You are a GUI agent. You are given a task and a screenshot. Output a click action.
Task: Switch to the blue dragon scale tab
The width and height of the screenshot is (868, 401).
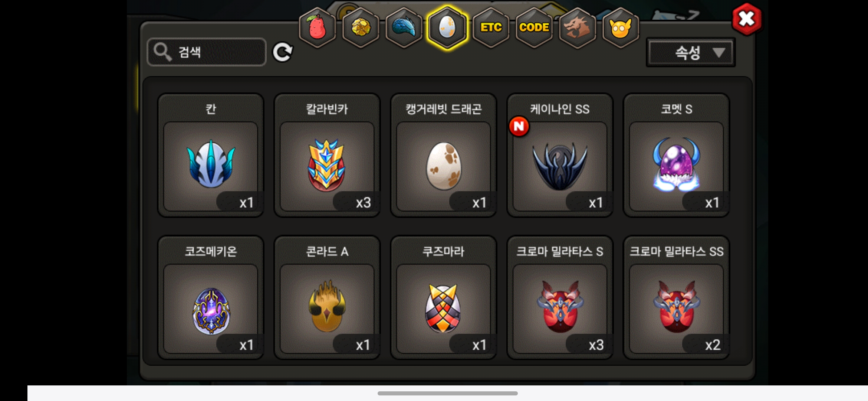(x=404, y=27)
